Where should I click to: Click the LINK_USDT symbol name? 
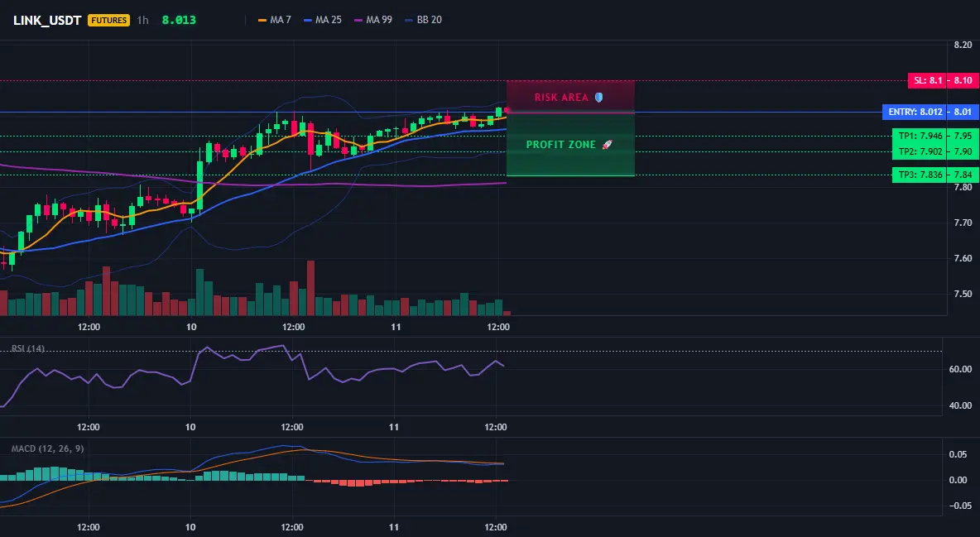click(47, 20)
